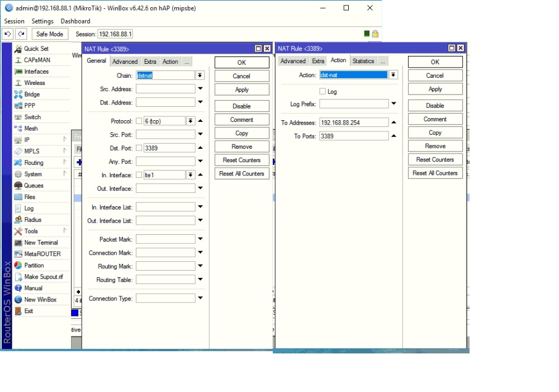
Task: Open the In. Interface dropdown
Action: (191, 175)
